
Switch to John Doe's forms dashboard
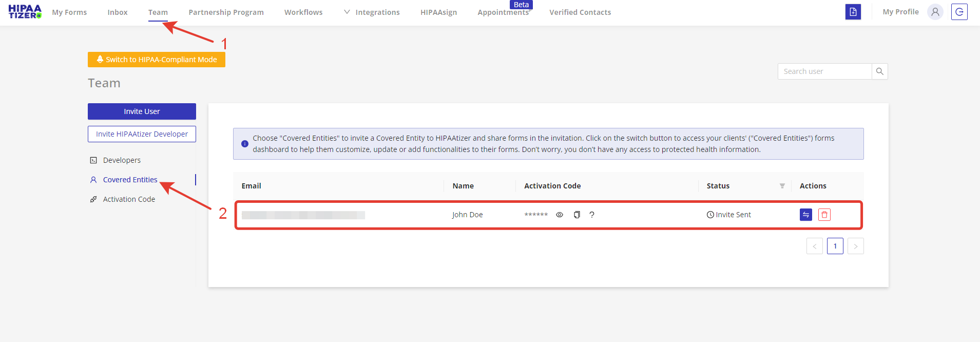[805, 215]
